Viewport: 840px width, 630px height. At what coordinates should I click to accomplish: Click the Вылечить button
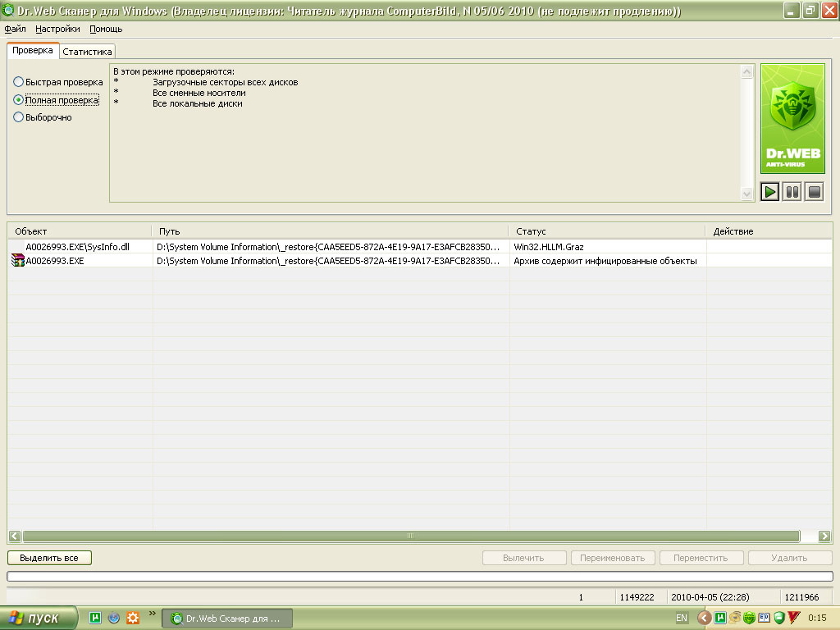click(x=524, y=558)
